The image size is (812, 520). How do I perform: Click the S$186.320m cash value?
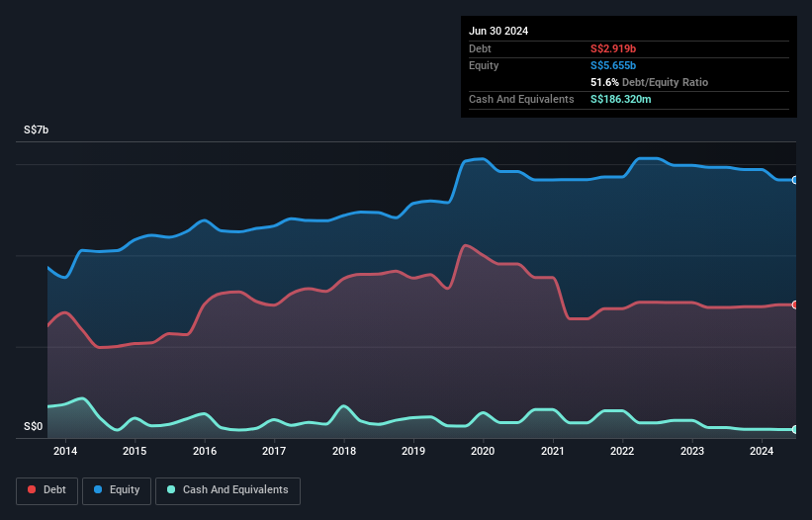click(x=621, y=99)
